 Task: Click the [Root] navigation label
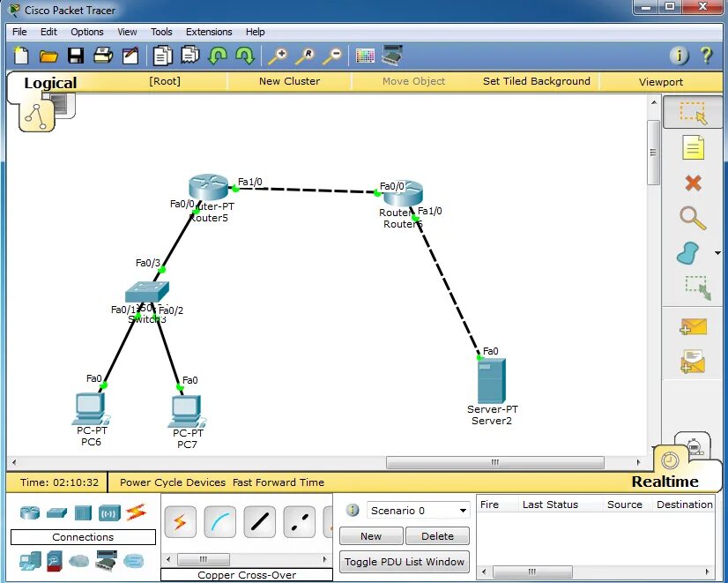coord(164,81)
